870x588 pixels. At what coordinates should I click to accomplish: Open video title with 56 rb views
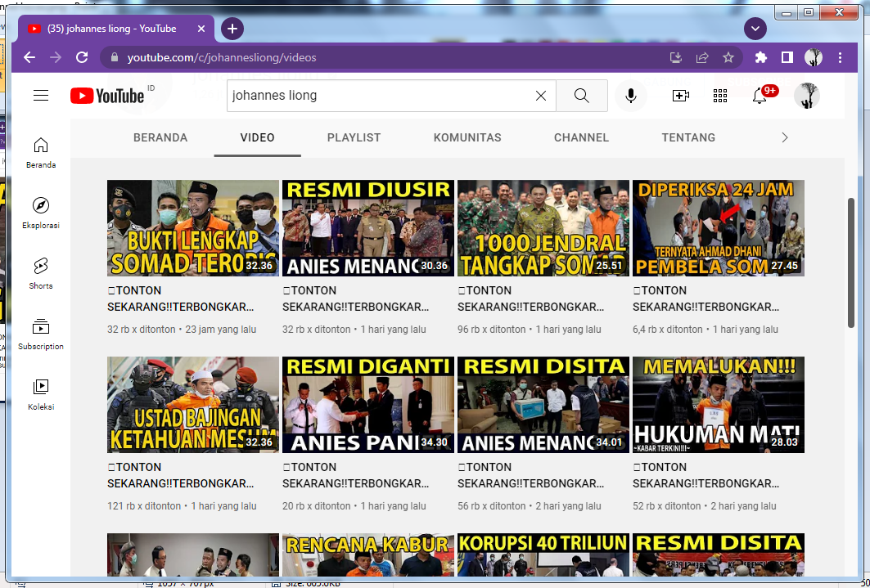[x=531, y=475]
